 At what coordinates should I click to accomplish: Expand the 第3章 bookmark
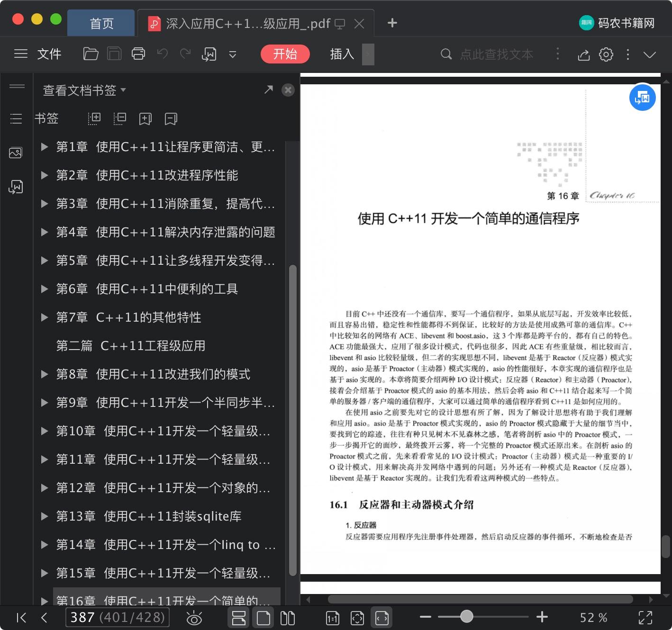45,204
